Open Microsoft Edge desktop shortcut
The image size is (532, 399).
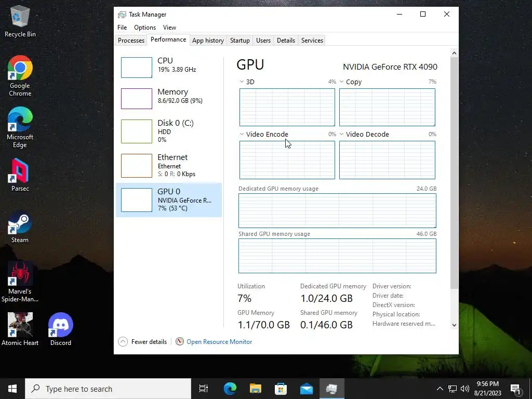coord(20,127)
